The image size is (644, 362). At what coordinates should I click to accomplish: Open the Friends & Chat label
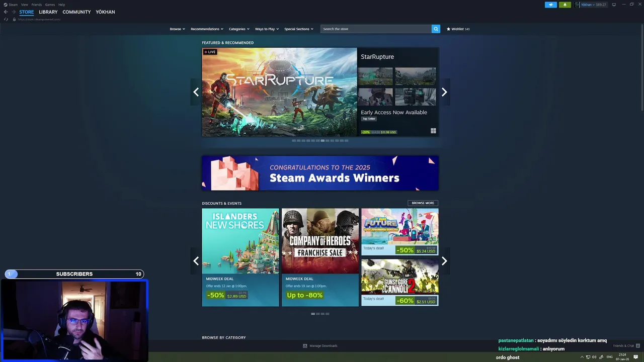point(623,346)
